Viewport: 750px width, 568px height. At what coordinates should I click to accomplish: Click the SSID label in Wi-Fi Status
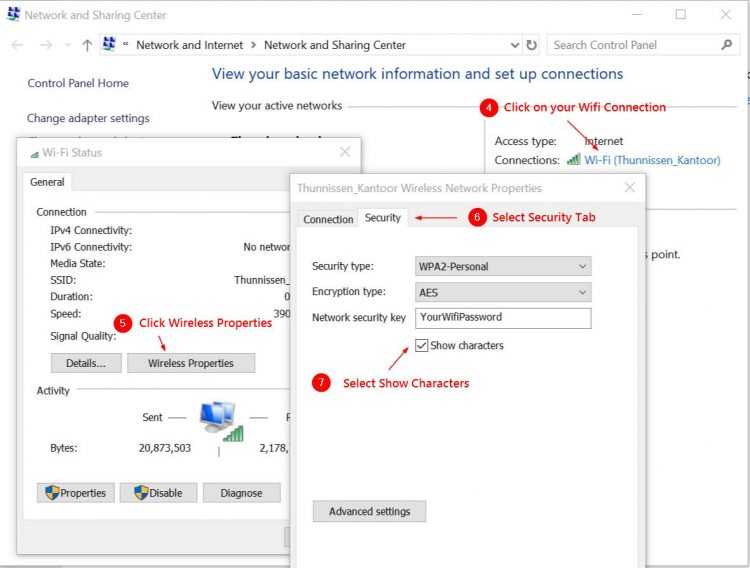(x=63, y=280)
